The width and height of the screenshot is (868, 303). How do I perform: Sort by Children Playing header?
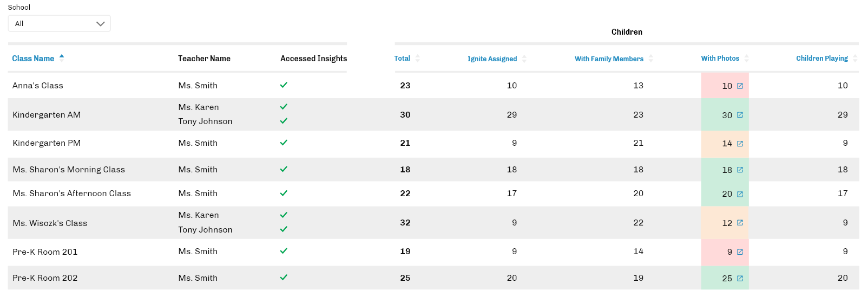[x=821, y=59]
